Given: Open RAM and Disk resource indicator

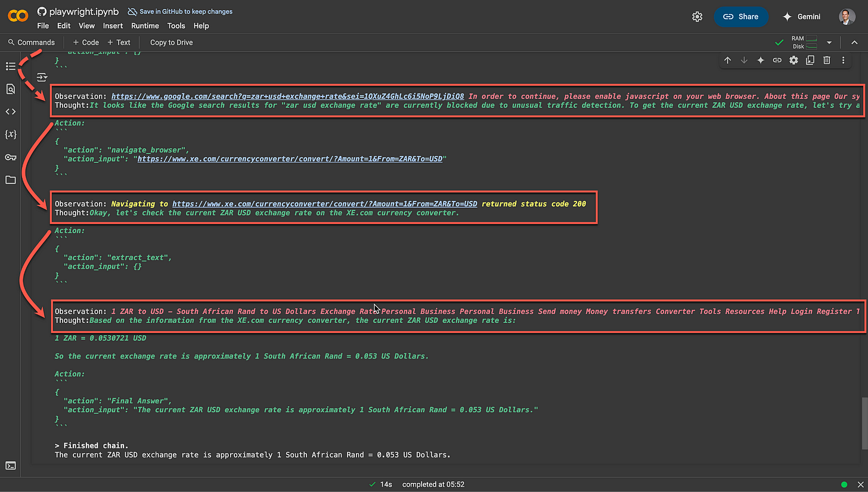Looking at the screenshot, I should 804,42.
